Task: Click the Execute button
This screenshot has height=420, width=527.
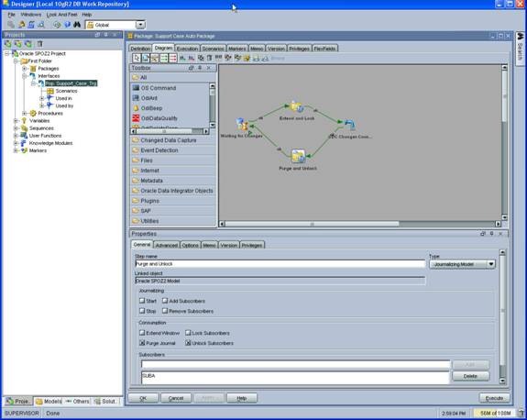Action: (494, 398)
